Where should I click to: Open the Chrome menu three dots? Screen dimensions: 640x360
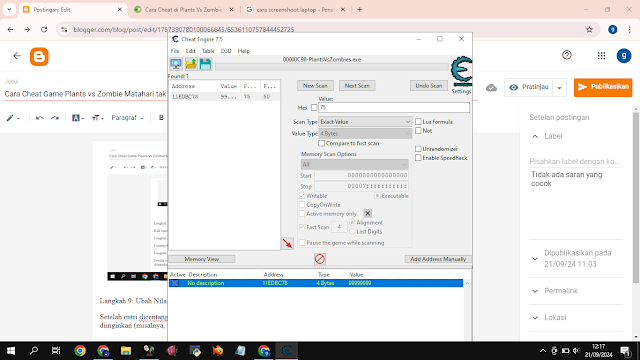point(629,29)
